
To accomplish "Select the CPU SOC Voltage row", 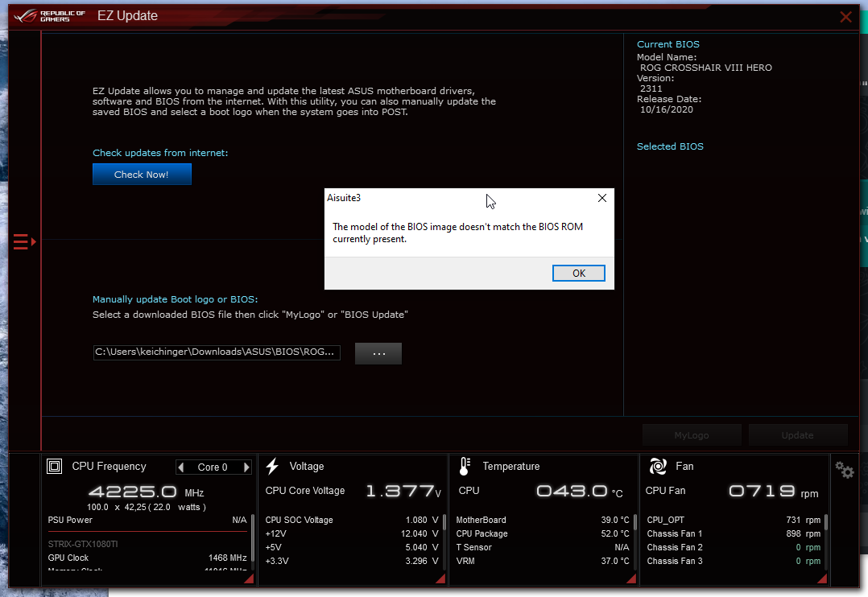I will 352,520.
